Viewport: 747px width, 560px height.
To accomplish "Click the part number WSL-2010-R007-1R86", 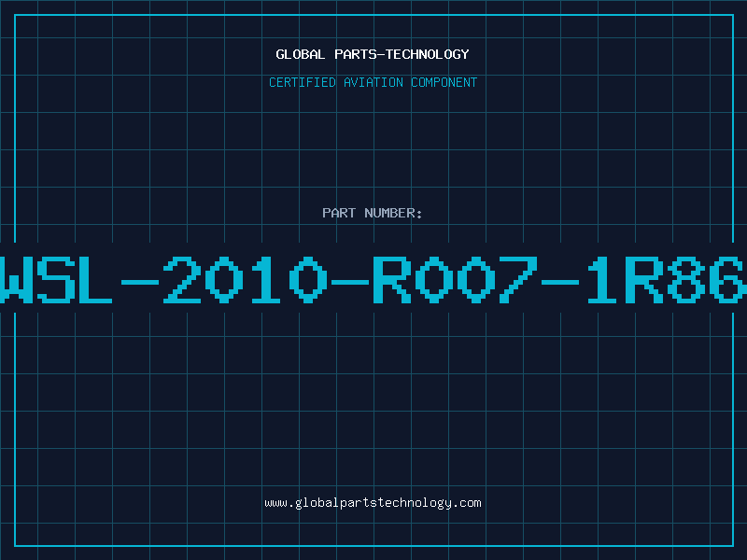I will 373,279.
